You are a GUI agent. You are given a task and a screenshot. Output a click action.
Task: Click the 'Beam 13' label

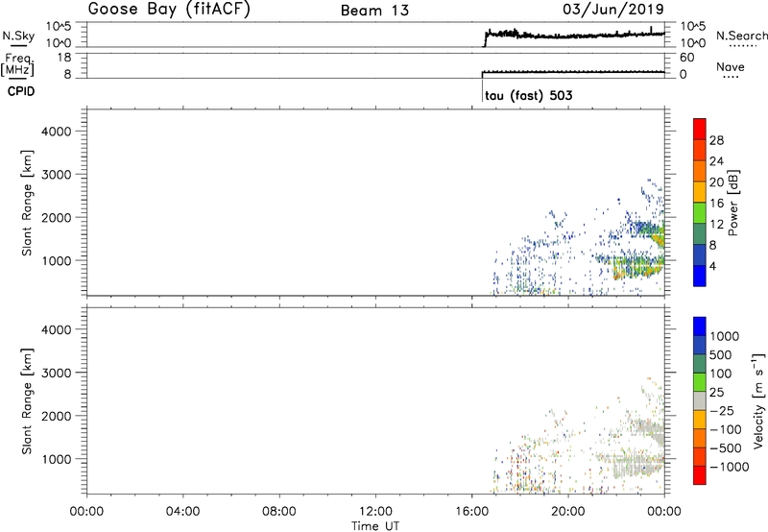[x=374, y=11]
